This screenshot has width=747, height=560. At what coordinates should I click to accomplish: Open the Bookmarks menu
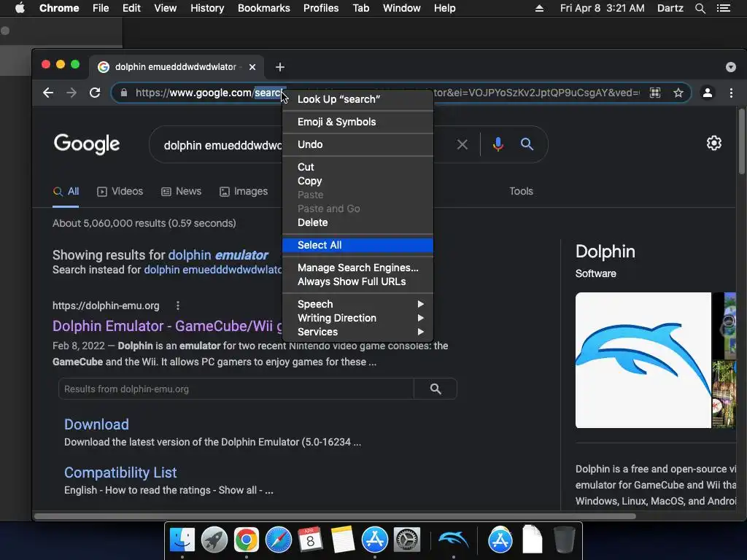(x=264, y=8)
